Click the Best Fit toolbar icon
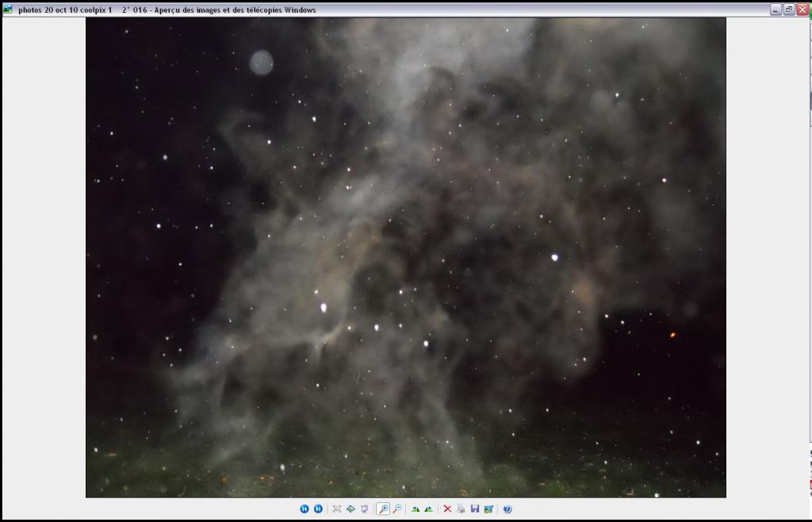 (336, 509)
